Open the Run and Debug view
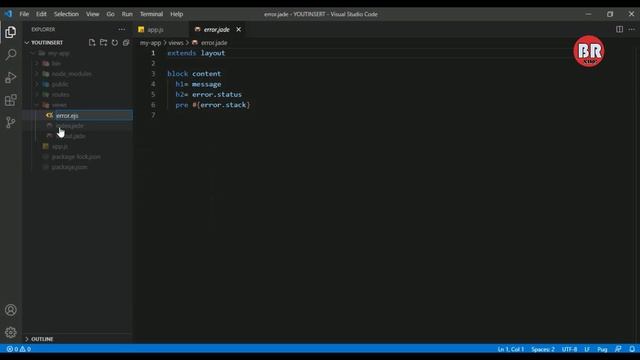This screenshot has height=360, width=640. click(11, 78)
